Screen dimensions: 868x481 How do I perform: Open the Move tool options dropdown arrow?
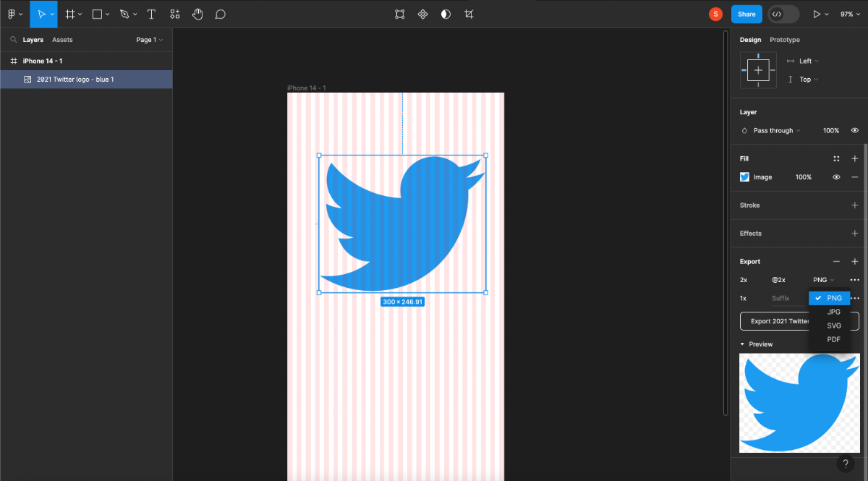(52, 14)
